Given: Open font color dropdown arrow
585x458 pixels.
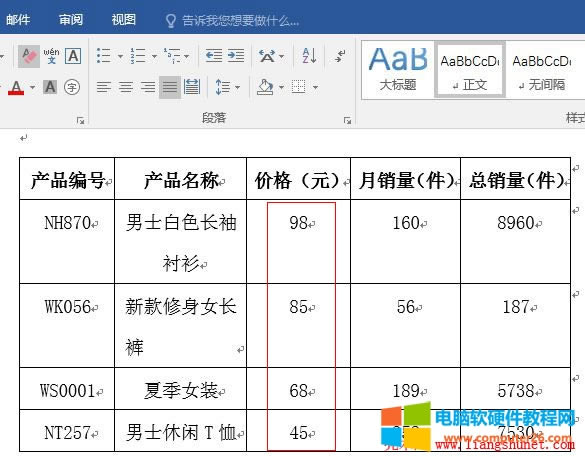Looking at the screenshot, I should [32, 88].
